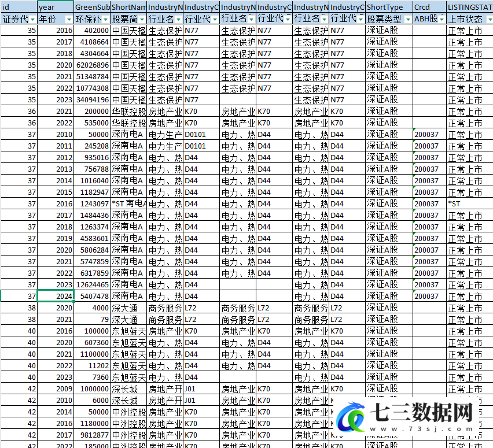Viewport: 493px width, 448px height.
Task: Select the cell with value 607360
Action: [92, 342]
